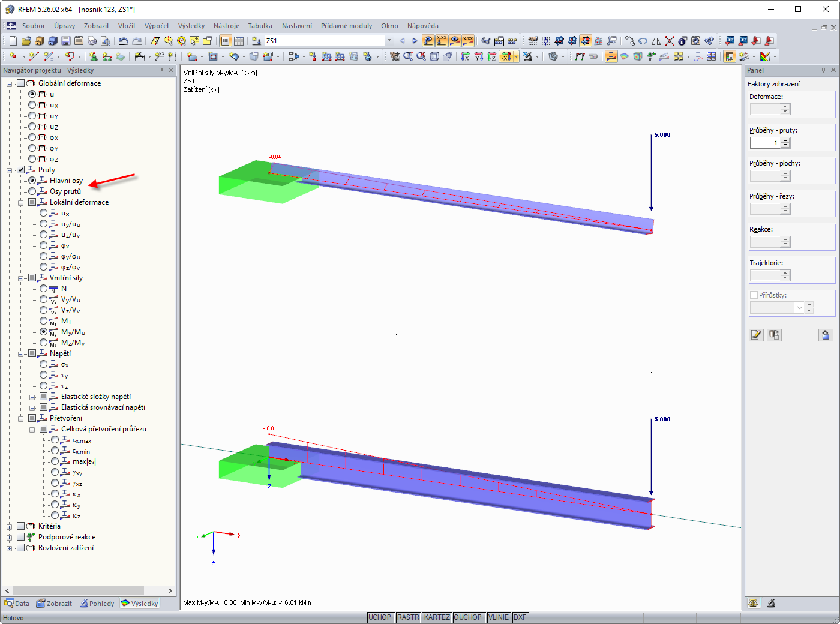Switch to the Zobrazit navigator tab

pyautogui.click(x=54, y=604)
